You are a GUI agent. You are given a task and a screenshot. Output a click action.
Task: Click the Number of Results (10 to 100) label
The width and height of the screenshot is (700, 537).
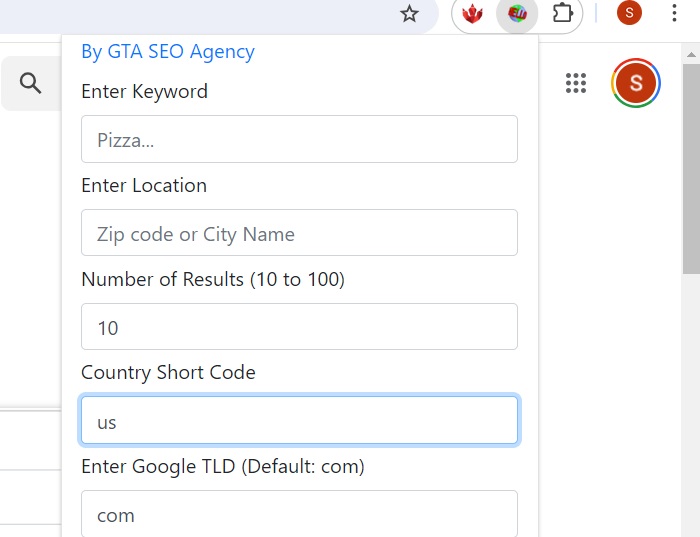(213, 279)
